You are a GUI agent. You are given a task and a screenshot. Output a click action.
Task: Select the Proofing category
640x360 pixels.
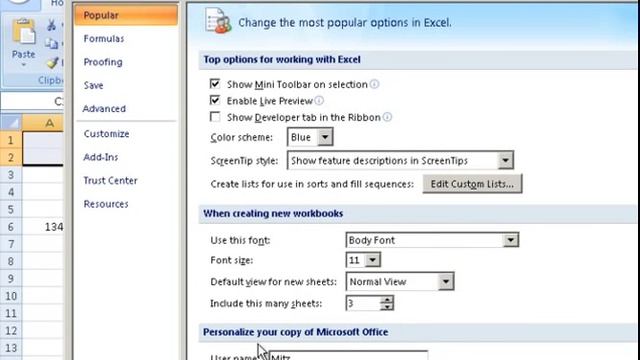coord(103,62)
